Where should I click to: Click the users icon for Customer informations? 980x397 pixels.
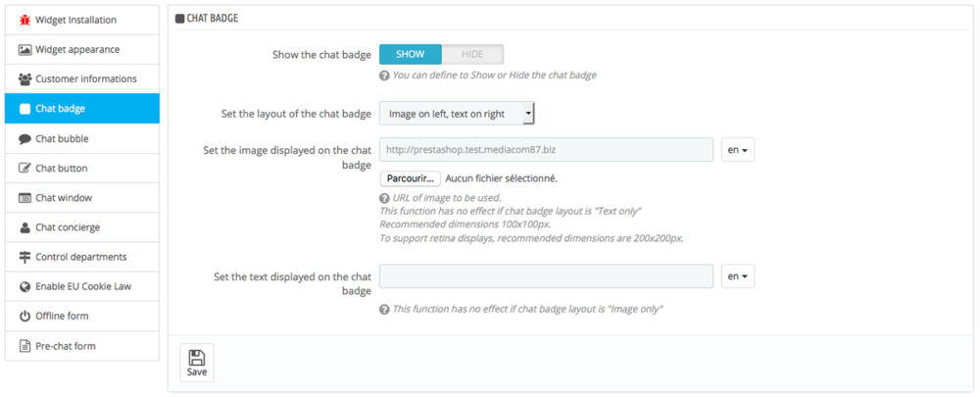pyautogui.click(x=25, y=78)
